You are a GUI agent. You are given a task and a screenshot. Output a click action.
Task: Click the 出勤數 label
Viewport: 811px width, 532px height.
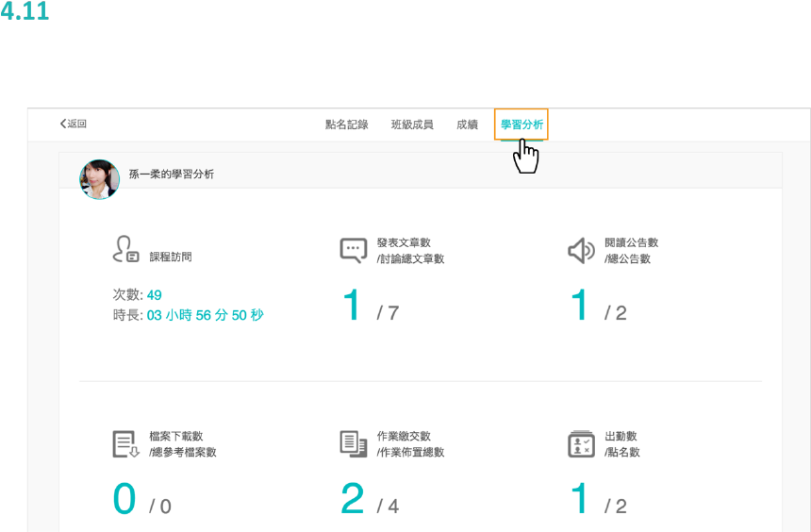[x=621, y=436]
